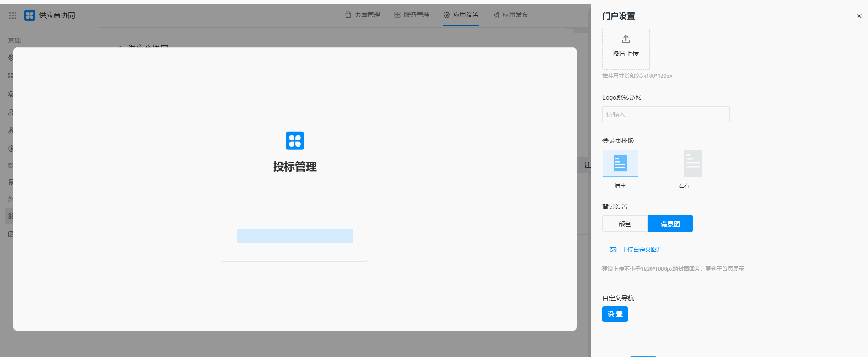Open the app launcher grid icon
The height and width of the screenshot is (357, 868).
pyautogui.click(x=13, y=15)
